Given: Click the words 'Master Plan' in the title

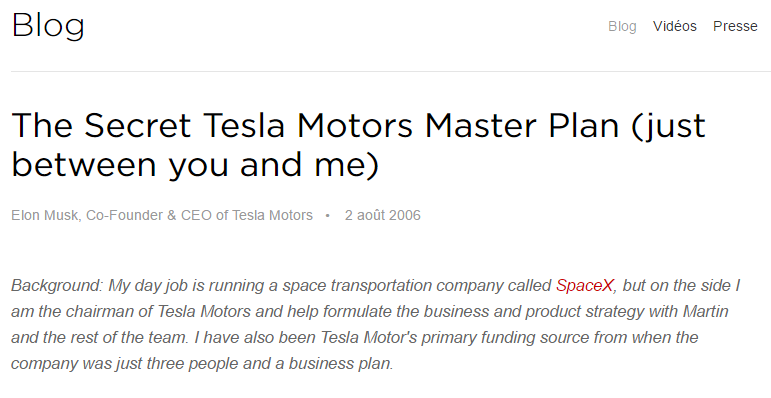Looking at the screenshot, I should (522, 125).
